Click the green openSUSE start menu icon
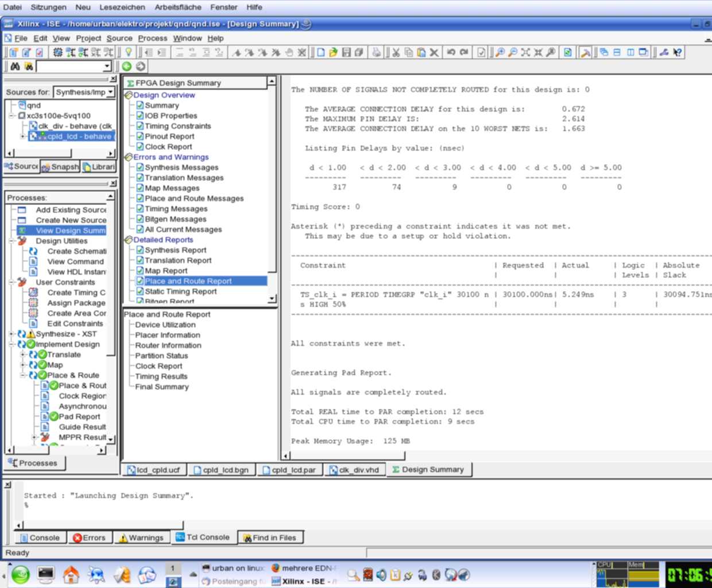Image resolution: width=712 pixels, height=588 pixels. tap(21, 574)
